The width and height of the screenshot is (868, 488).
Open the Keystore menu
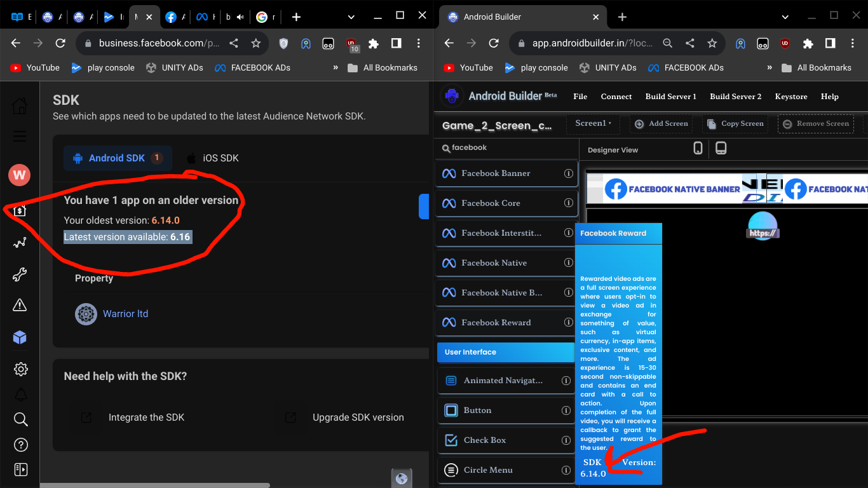(791, 97)
